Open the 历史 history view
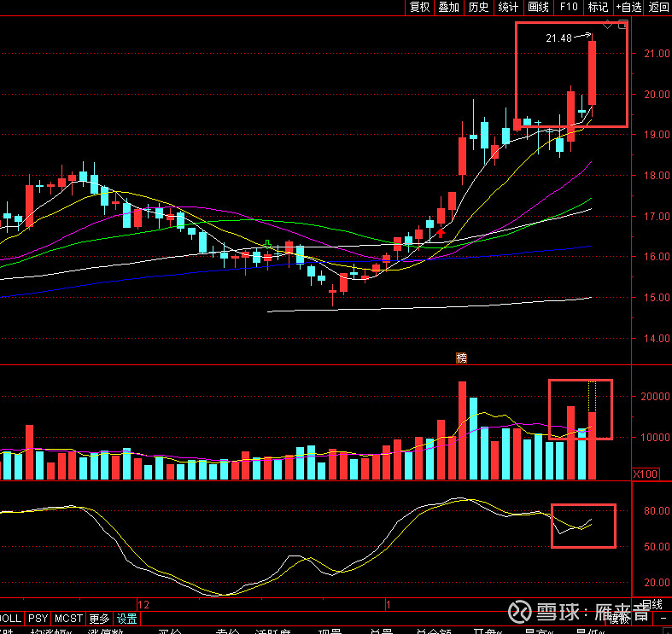The width and height of the screenshot is (672, 634). click(478, 8)
